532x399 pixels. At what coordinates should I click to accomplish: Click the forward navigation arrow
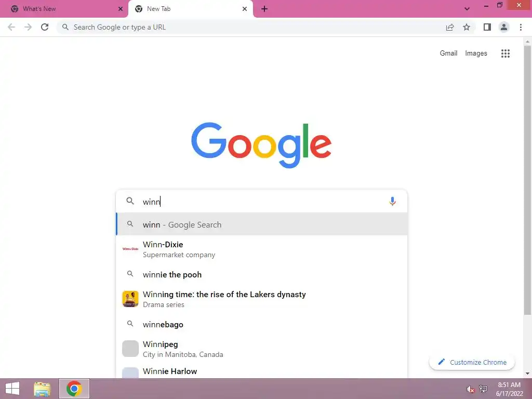[28, 27]
